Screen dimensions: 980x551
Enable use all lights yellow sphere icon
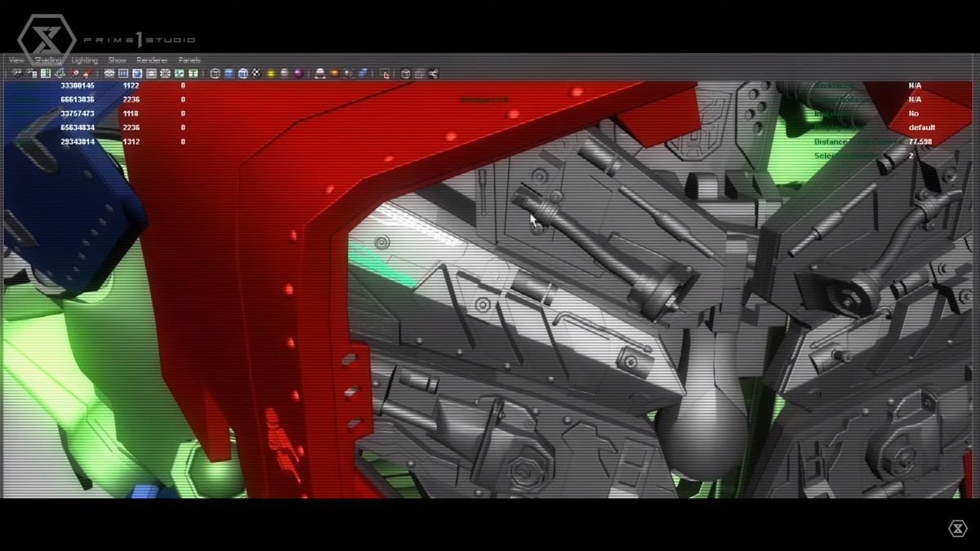pyautogui.click(x=270, y=73)
